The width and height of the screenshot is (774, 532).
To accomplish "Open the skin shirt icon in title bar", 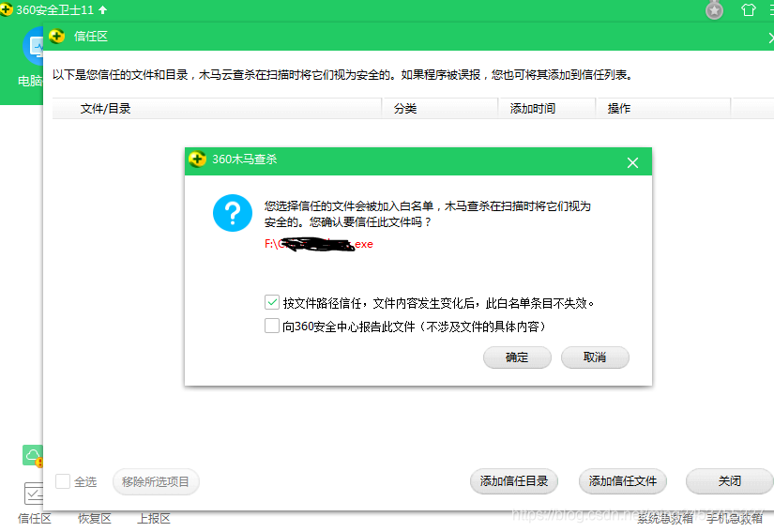I will pos(749,10).
